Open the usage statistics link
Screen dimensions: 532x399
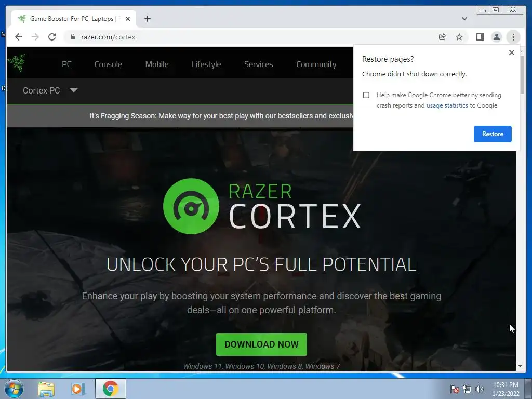(447, 105)
